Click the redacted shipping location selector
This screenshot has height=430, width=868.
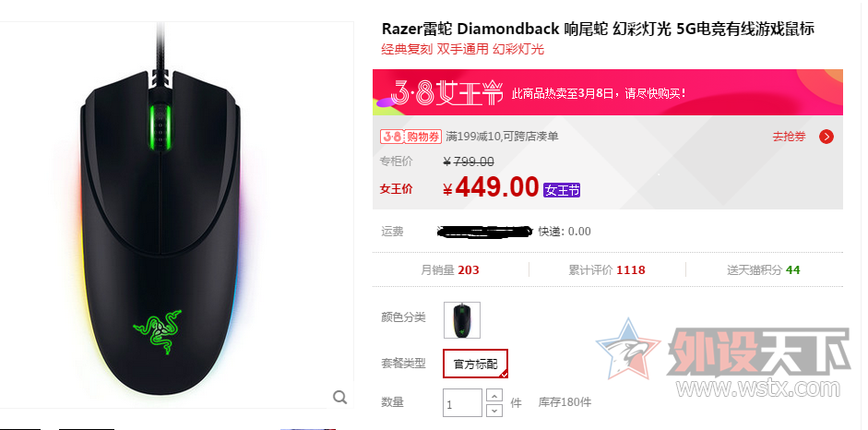(x=484, y=232)
